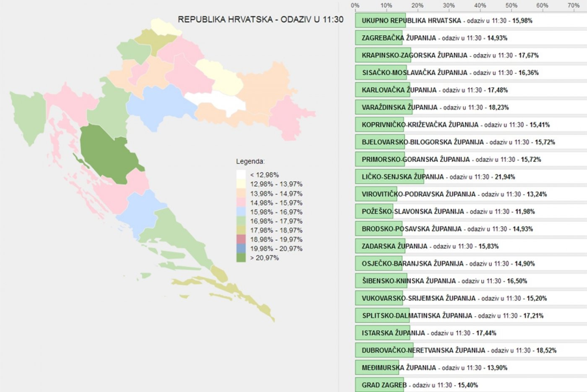Select light blue Sisačko-moslavačka county on map
The height and width of the screenshot is (392, 587).
click(x=159, y=105)
